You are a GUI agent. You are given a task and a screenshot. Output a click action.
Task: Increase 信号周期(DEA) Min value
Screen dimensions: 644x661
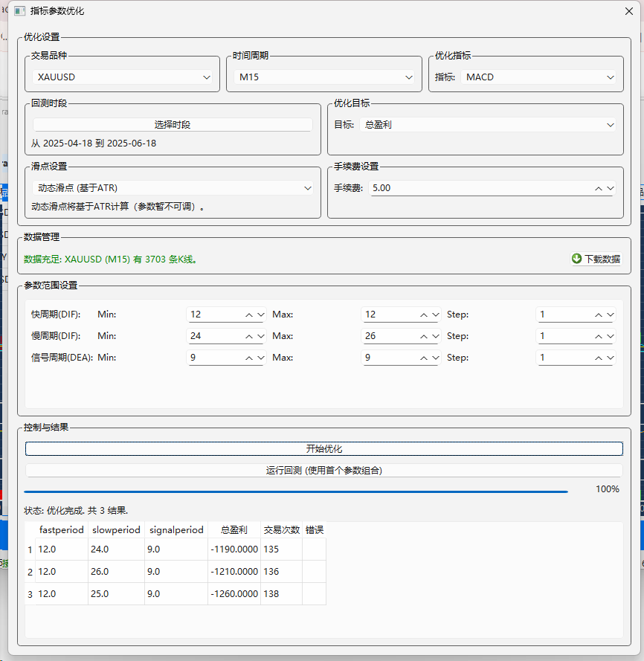249,358
